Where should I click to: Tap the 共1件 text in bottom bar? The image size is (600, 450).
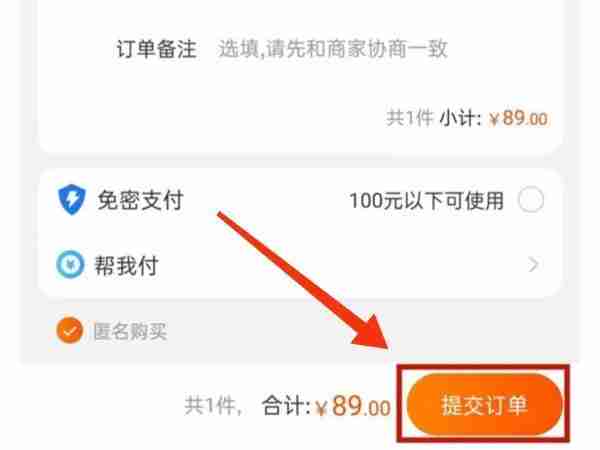point(213,406)
